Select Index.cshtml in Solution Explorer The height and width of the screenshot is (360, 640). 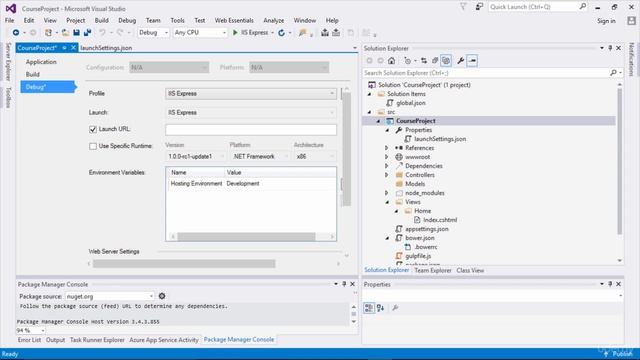[440, 220]
